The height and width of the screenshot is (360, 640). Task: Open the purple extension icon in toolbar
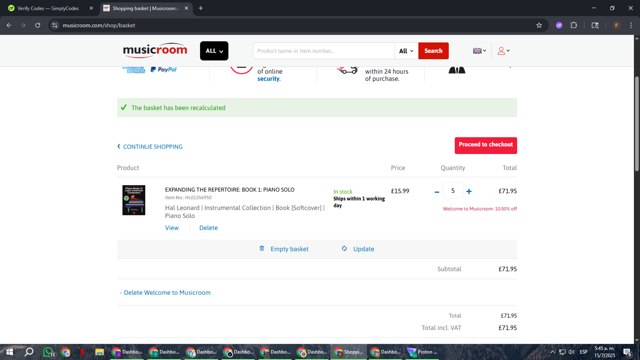coord(559,25)
